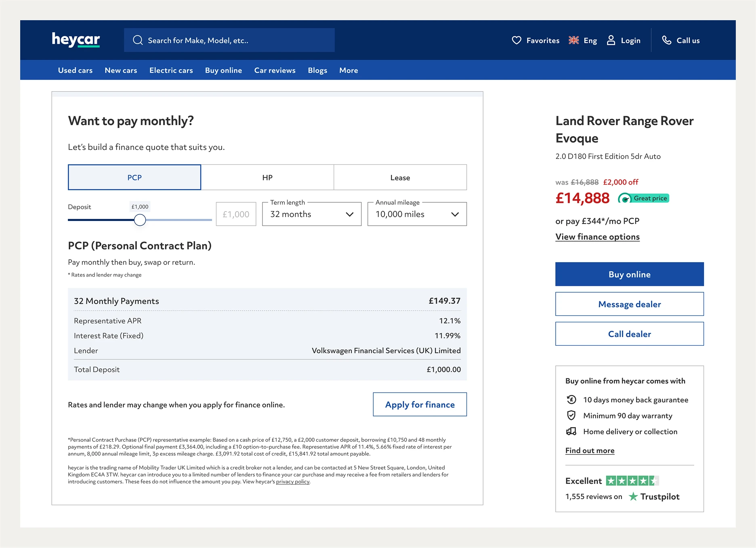Click the Favorites link
This screenshot has height=548, width=756.
click(x=543, y=40)
